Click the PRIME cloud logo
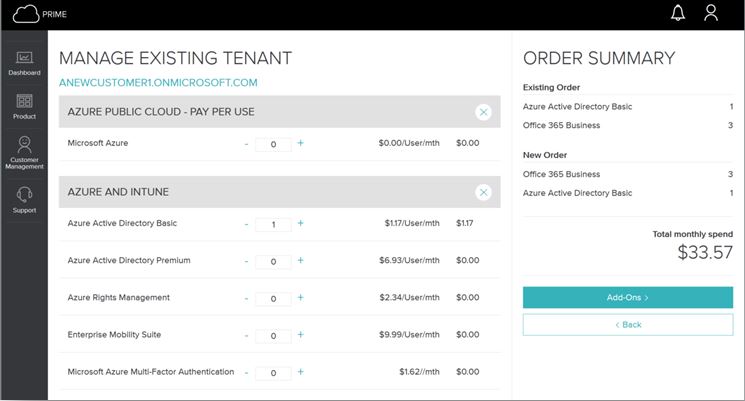745x401 pixels. pos(26,14)
